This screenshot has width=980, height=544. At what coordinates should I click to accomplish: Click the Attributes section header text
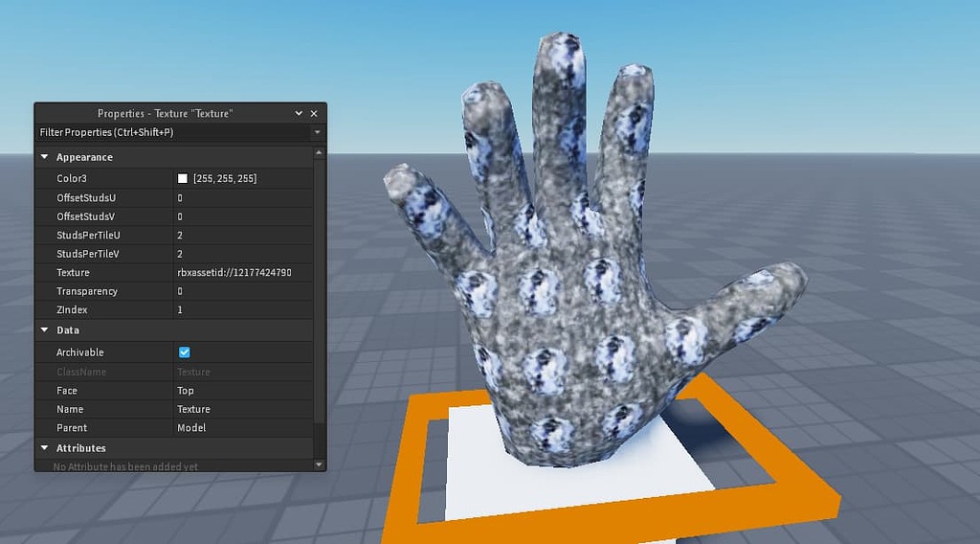click(x=81, y=447)
